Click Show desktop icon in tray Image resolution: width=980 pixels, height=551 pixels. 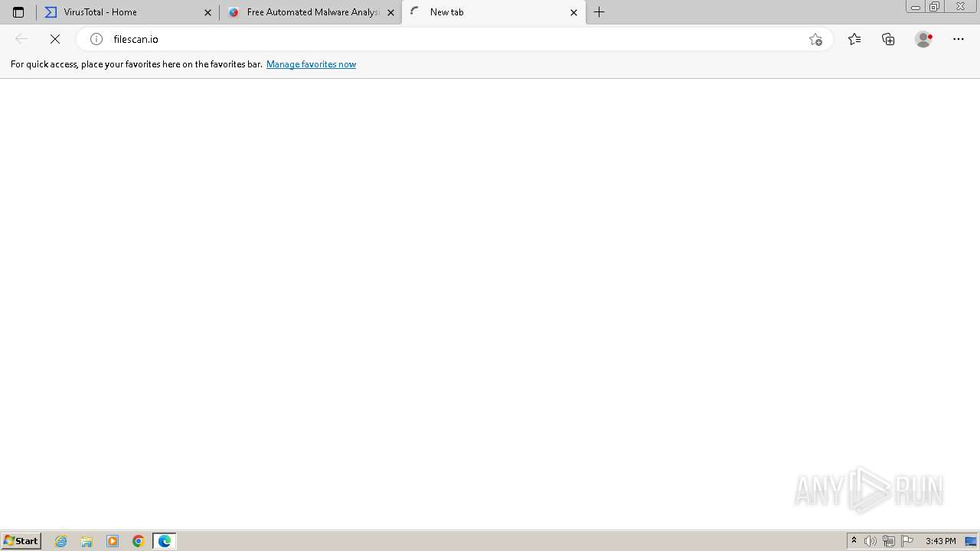click(x=971, y=541)
